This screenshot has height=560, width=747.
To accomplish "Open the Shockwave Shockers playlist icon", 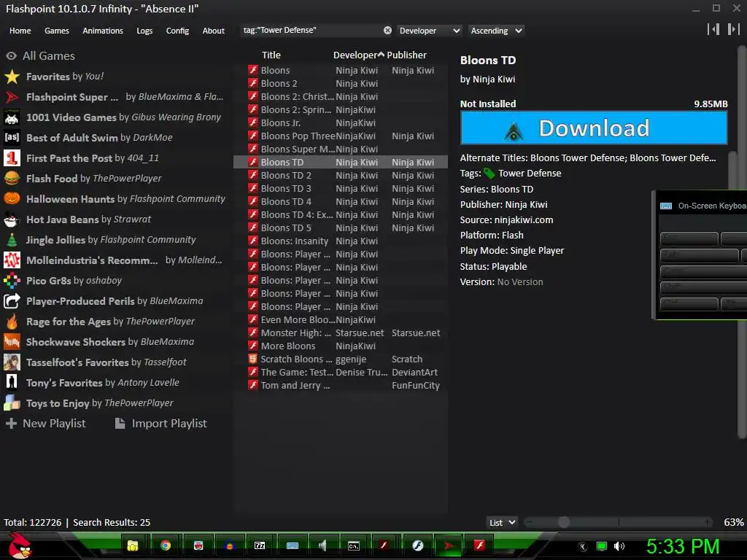I will [12, 342].
